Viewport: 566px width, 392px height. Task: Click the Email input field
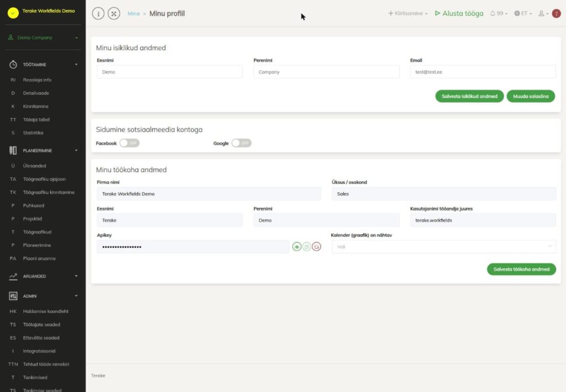point(483,72)
